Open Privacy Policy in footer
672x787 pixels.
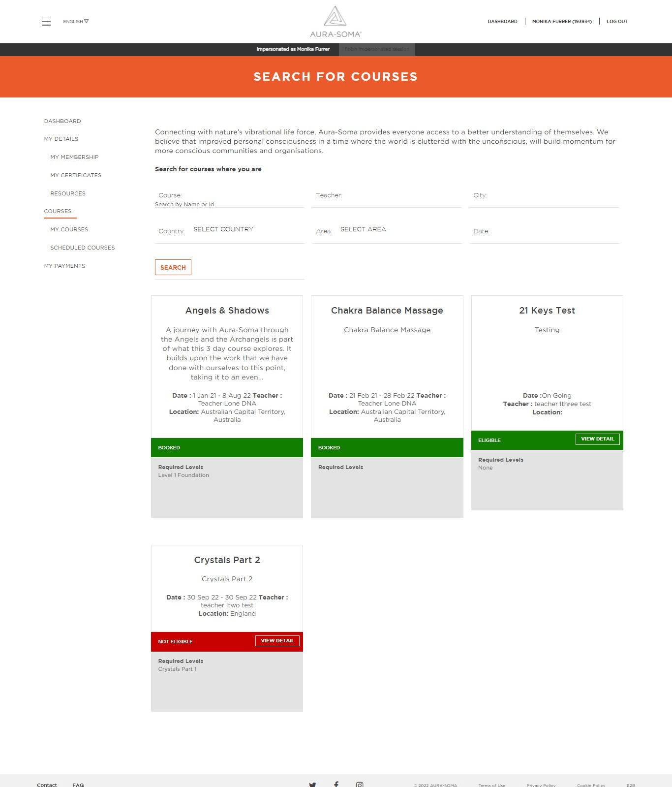pos(541,785)
